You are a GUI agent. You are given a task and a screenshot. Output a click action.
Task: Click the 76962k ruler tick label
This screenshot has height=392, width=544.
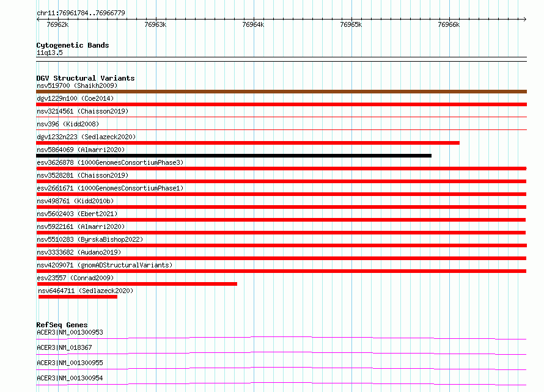pos(57,24)
